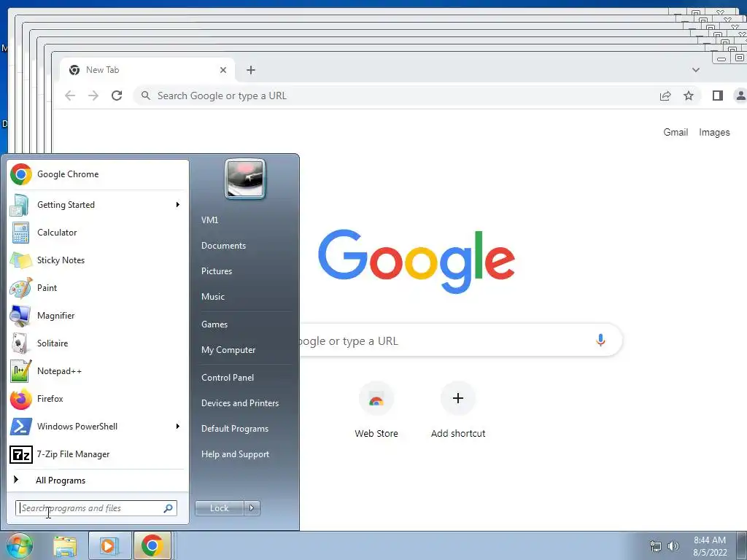Screen dimensions: 747x560
Task: Expand All Programs list
Action: [x=98, y=481]
